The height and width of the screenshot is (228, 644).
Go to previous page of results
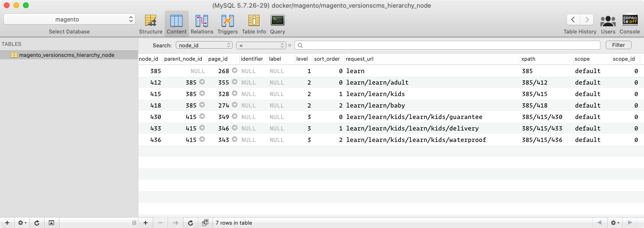[x=599, y=223]
